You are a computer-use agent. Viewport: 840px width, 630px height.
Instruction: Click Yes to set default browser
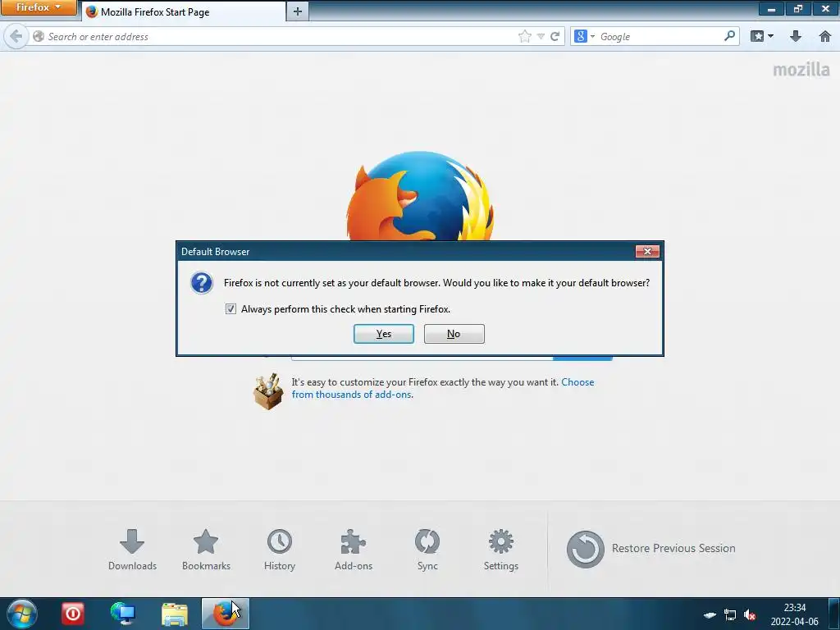pyautogui.click(x=384, y=334)
